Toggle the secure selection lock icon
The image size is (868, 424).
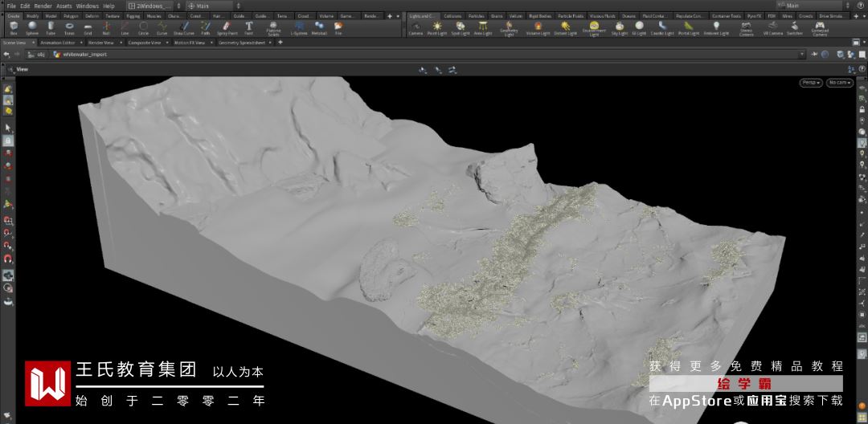[8, 141]
